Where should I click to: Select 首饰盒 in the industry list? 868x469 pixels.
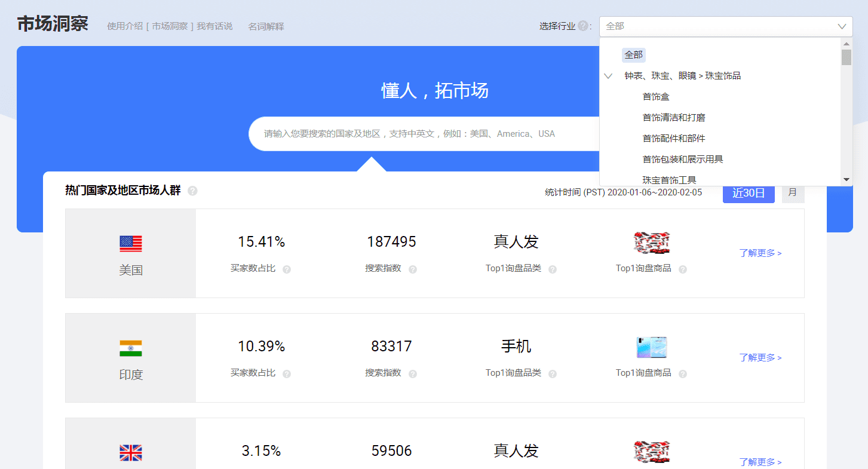(655, 97)
